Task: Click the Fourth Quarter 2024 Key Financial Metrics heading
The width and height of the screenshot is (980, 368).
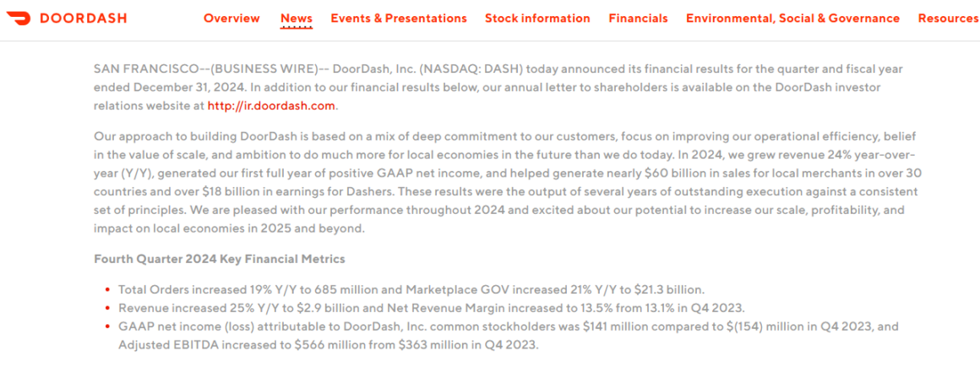Action: coord(220,259)
